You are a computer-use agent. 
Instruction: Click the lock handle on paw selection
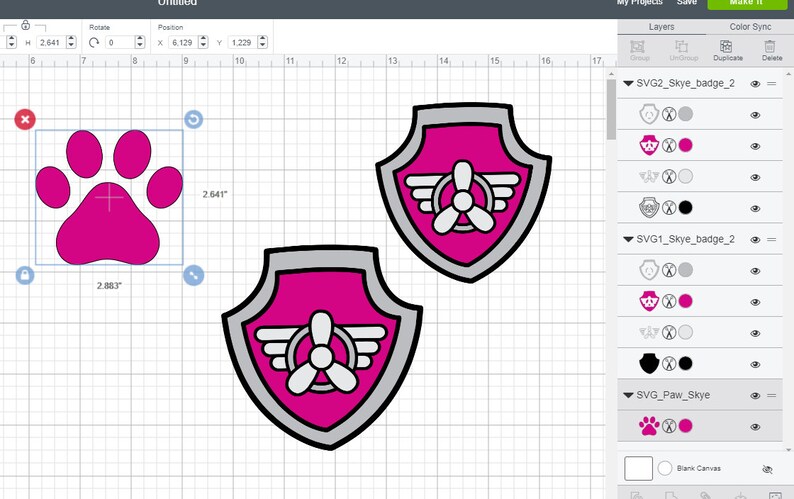[25, 275]
